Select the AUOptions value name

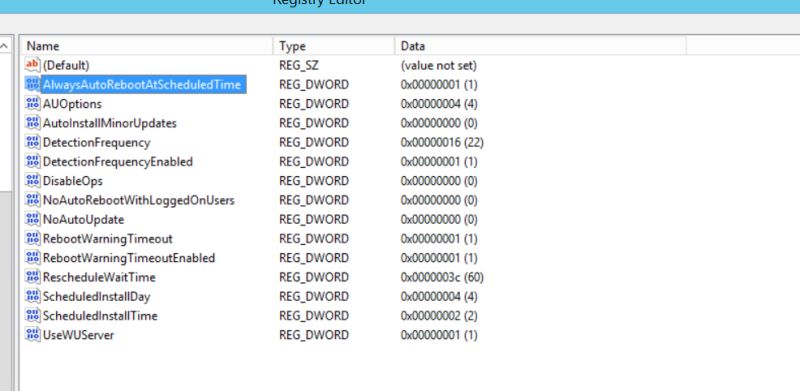click(72, 104)
